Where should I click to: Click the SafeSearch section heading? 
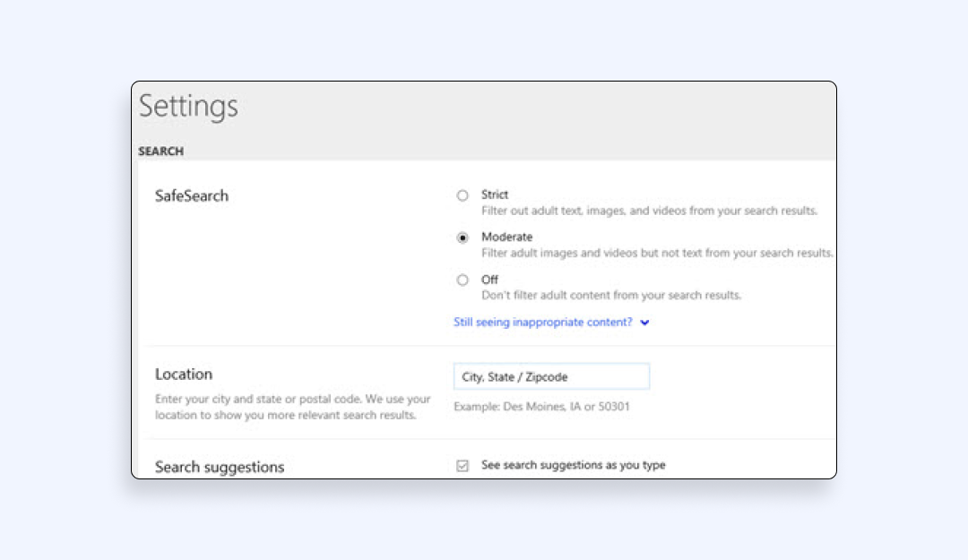192,196
